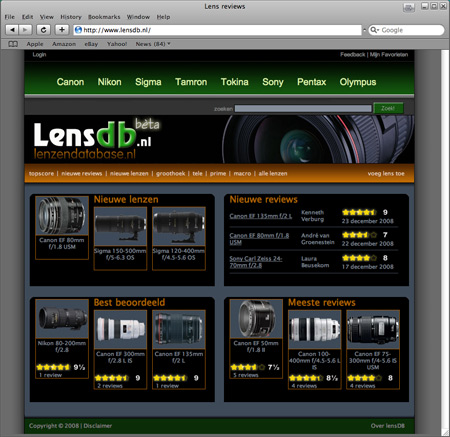Click the Amazon bookmark

coord(64,44)
